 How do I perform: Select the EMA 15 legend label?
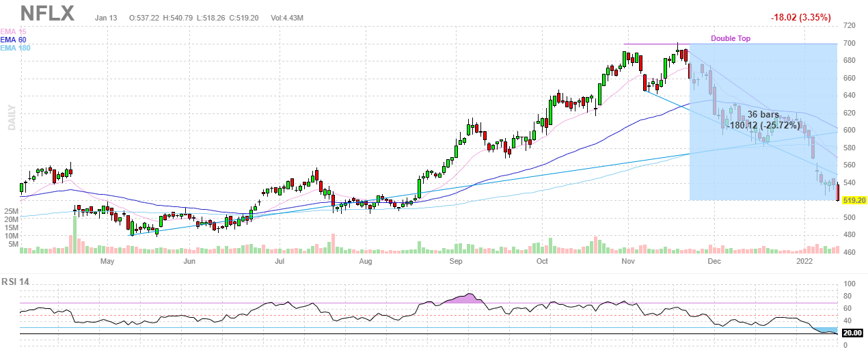pyautogui.click(x=14, y=32)
